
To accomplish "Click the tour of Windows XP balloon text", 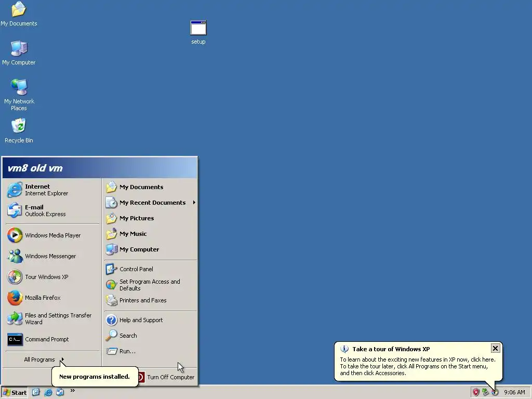I will (x=418, y=366).
